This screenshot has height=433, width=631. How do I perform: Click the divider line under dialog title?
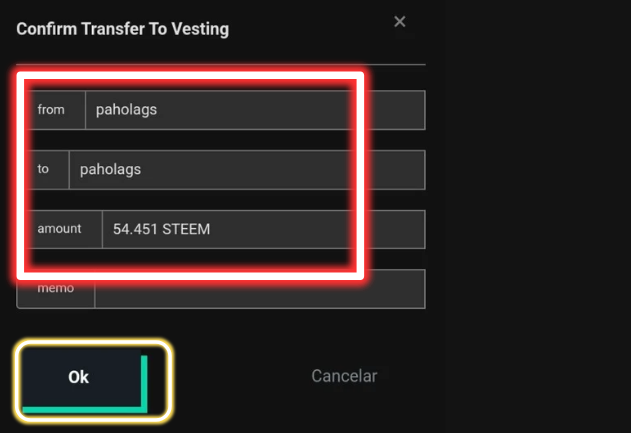(x=221, y=64)
